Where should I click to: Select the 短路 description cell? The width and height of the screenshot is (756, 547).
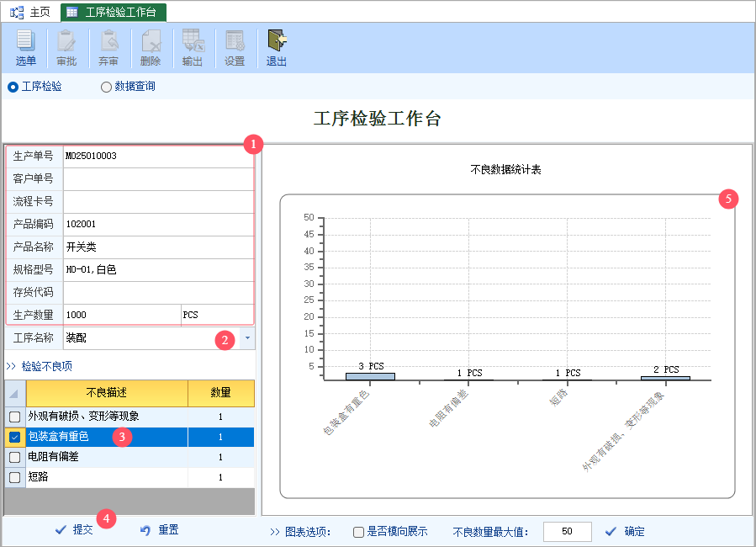107,477
